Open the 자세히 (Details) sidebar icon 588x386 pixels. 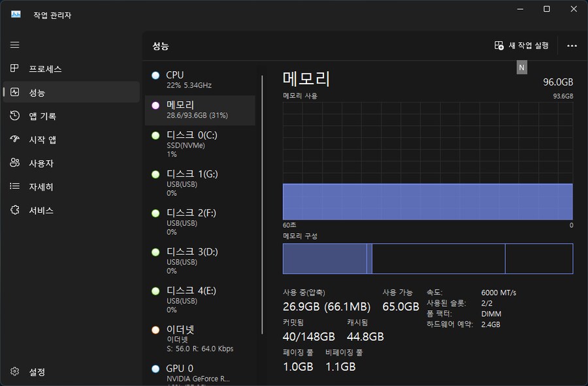pos(15,187)
